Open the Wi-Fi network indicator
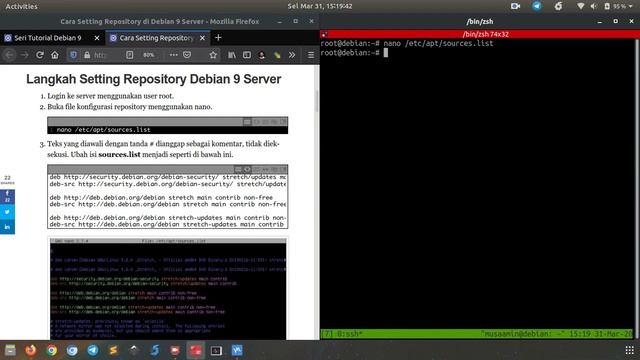The image size is (640, 360). [580, 6]
